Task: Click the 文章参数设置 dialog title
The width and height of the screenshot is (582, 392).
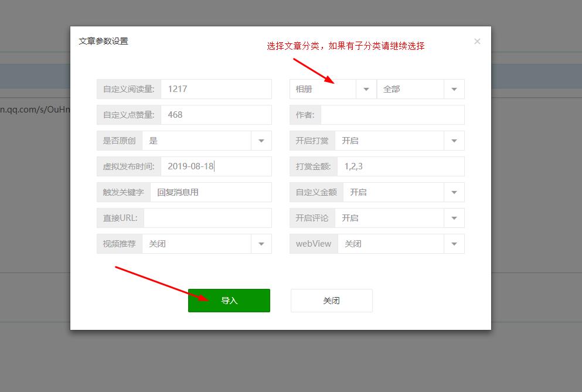Action: coord(103,41)
